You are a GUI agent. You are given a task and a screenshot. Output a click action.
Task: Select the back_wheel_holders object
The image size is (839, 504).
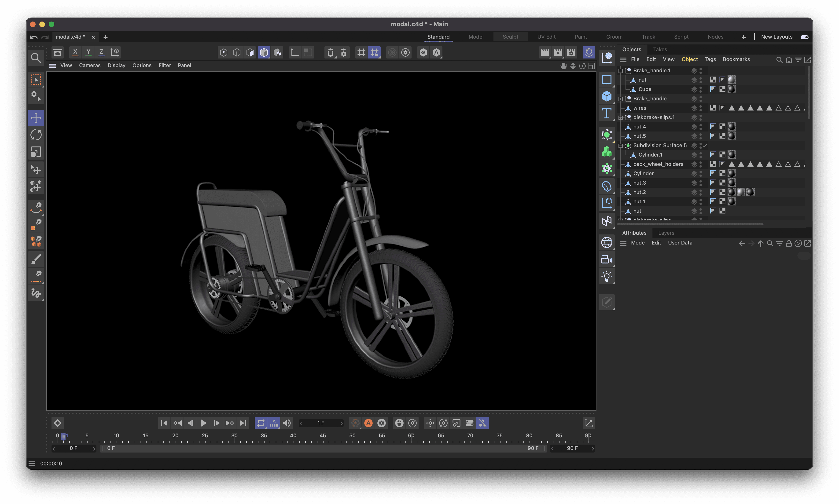pos(658,164)
